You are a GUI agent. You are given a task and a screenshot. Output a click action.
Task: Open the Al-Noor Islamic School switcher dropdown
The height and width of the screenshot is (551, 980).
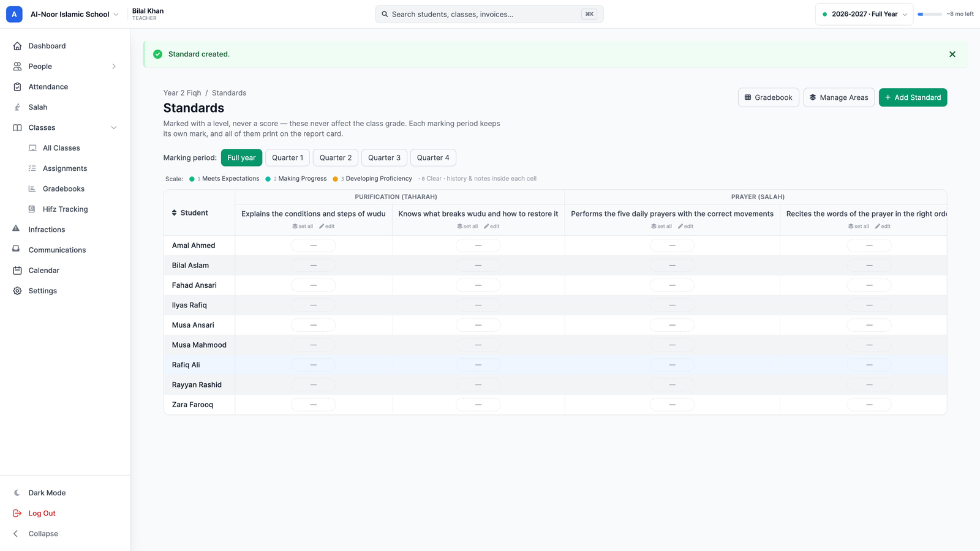pyautogui.click(x=75, y=14)
